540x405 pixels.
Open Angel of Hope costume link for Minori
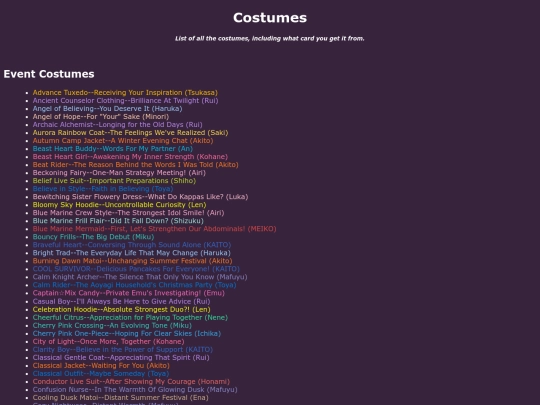101,116
